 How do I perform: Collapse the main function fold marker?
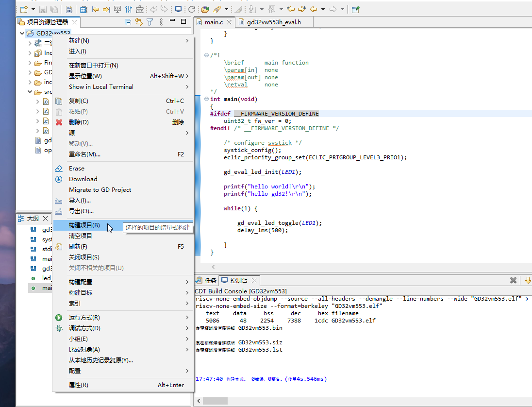[207, 99]
